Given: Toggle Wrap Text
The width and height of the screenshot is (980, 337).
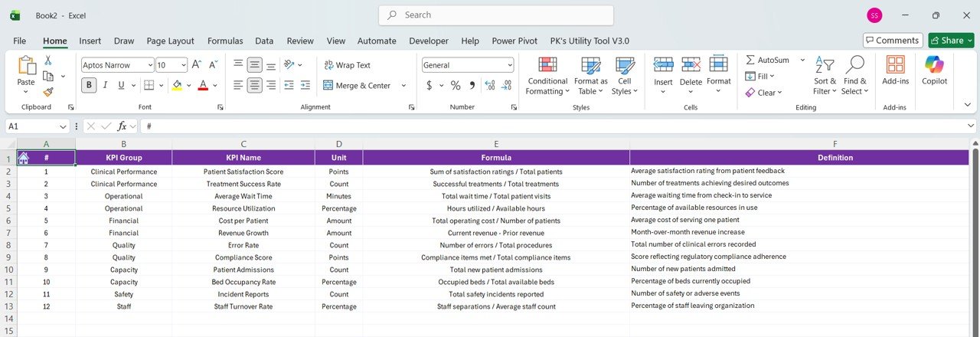Looking at the screenshot, I should click(x=347, y=65).
